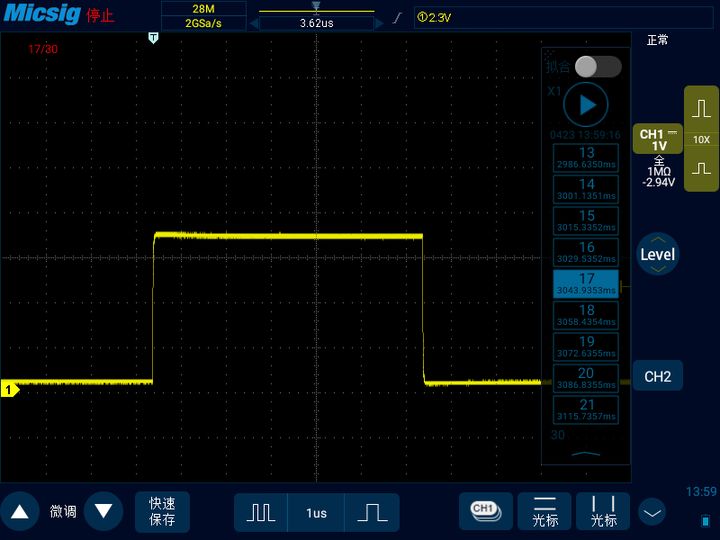Increase CH1 vertical scale with upper pulse icon
Image resolution: width=720 pixels, height=540 pixels.
click(701, 108)
